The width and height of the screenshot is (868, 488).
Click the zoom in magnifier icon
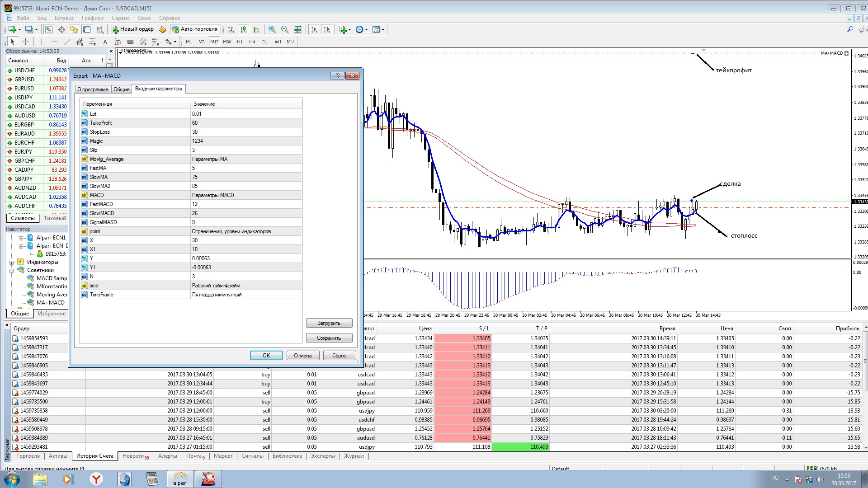tap(272, 29)
